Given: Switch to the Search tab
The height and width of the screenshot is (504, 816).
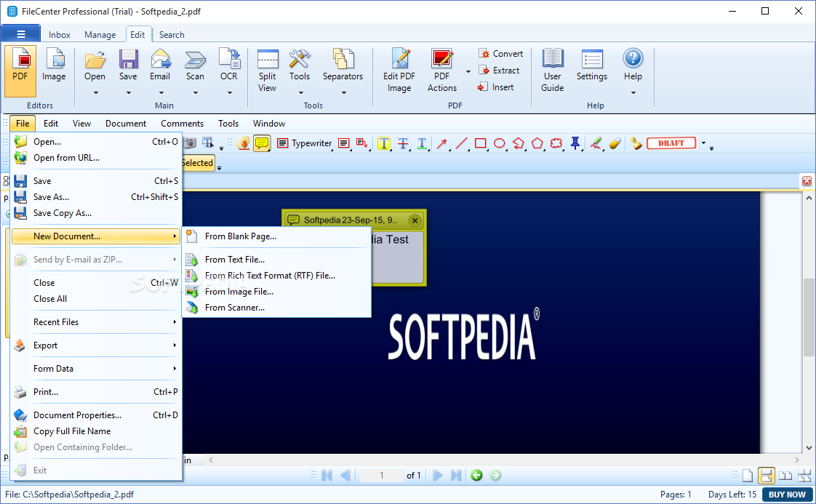Looking at the screenshot, I should [x=172, y=34].
